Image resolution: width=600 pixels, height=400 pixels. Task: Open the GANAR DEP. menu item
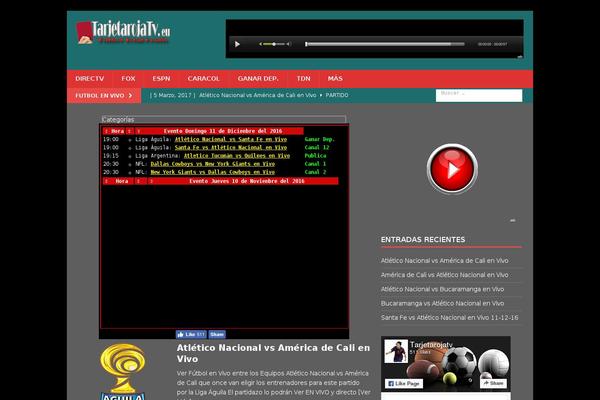point(258,78)
